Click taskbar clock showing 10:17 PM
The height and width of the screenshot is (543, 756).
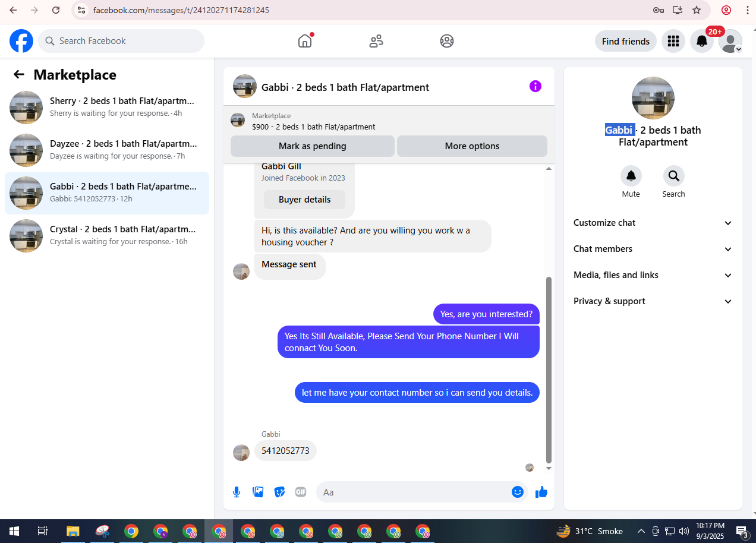click(x=710, y=531)
